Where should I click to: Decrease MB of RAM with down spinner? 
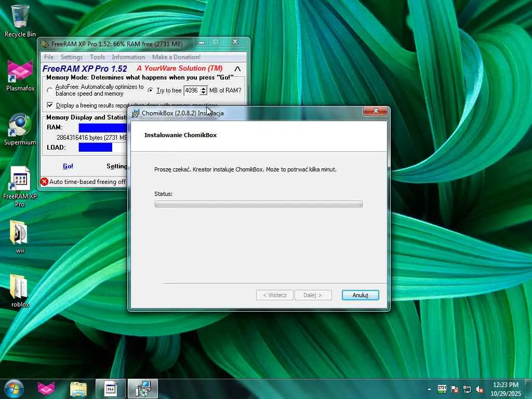click(x=203, y=92)
